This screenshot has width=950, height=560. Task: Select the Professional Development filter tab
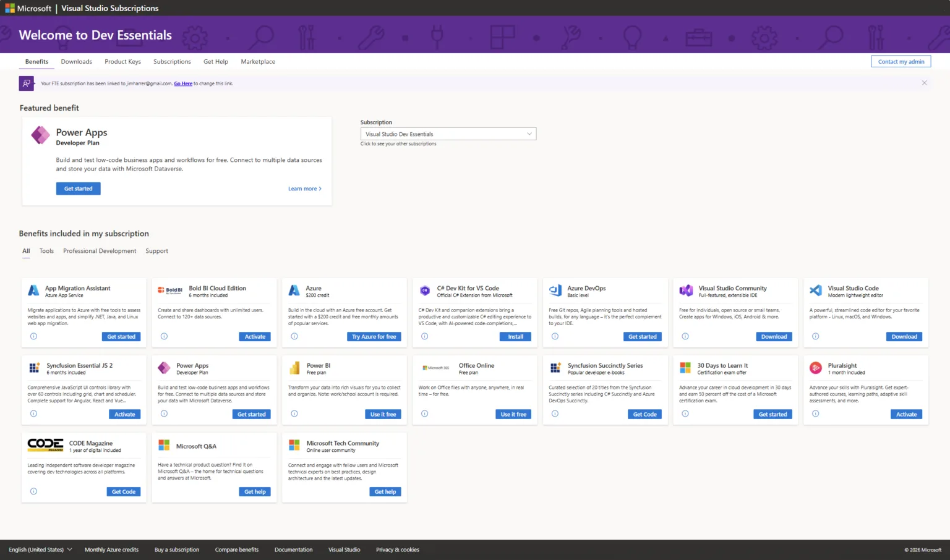pos(100,251)
